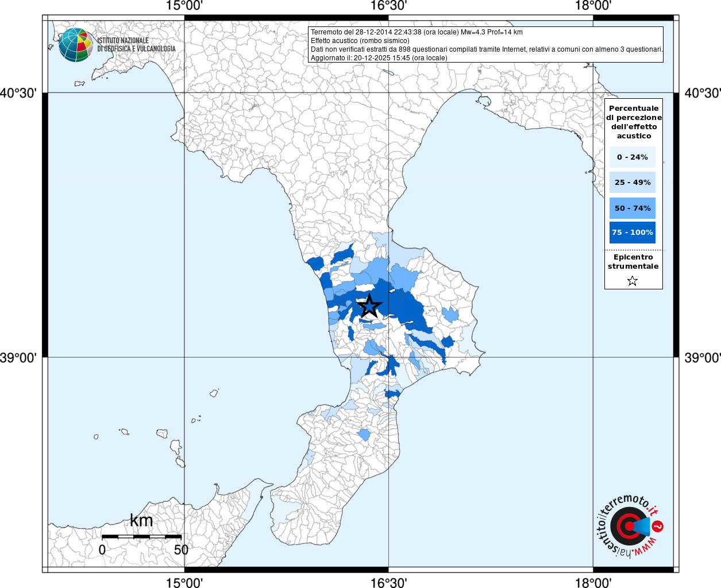The height and width of the screenshot is (588, 721).
Task: Click the 'km' scale bar label
Action: (x=141, y=520)
